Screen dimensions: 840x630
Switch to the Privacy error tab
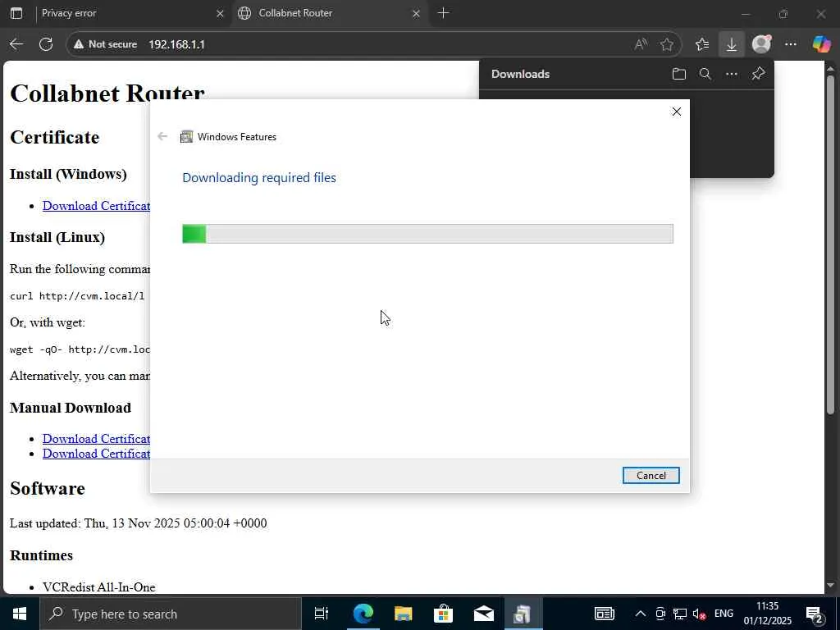[x=127, y=13]
